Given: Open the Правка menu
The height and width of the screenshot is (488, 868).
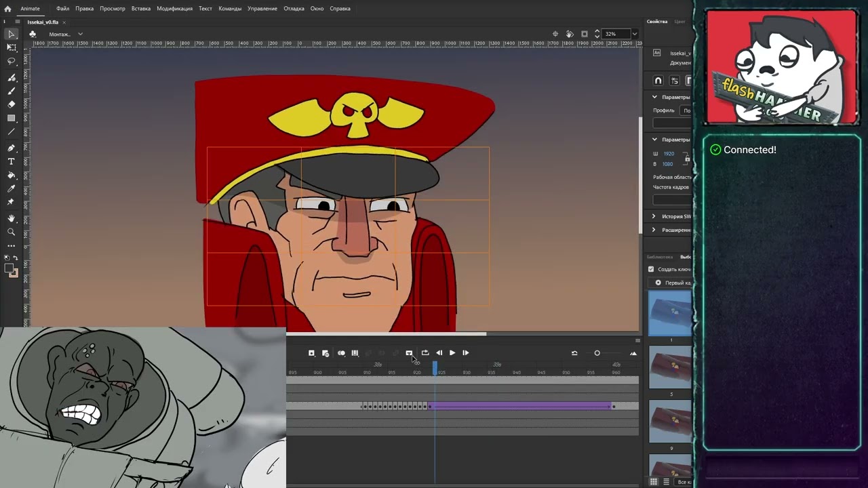Looking at the screenshot, I should (85, 9).
